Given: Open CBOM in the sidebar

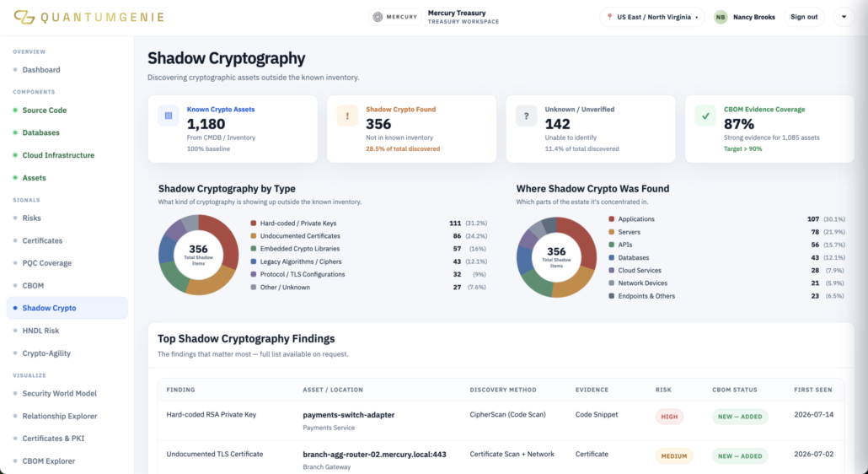Looking at the screenshot, I should coord(33,286).
